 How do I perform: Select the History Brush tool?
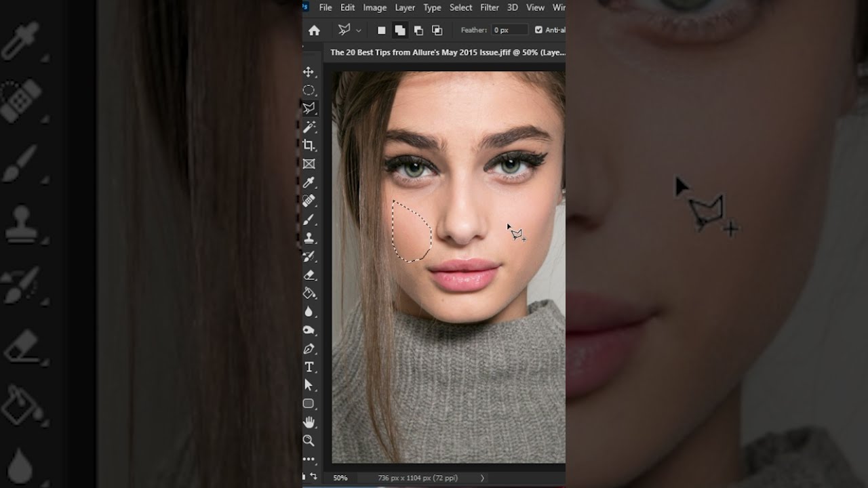click(309, 256)
